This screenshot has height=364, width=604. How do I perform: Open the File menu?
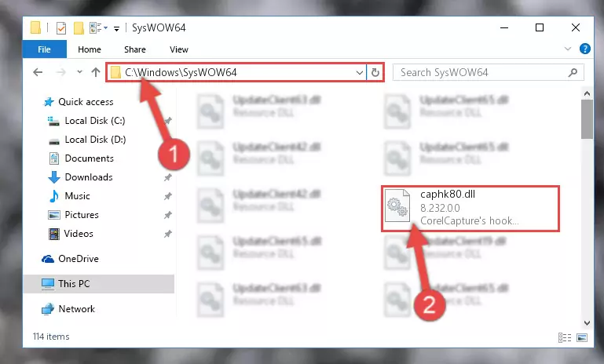pos(44,49)
